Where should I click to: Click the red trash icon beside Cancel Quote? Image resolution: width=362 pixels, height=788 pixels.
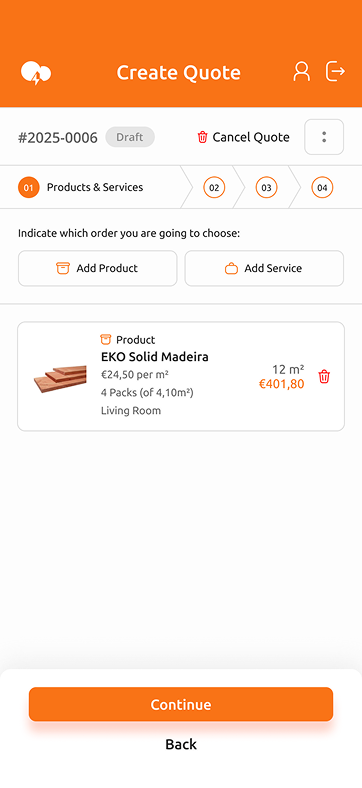pyautogui.click(x=203, y=137)
